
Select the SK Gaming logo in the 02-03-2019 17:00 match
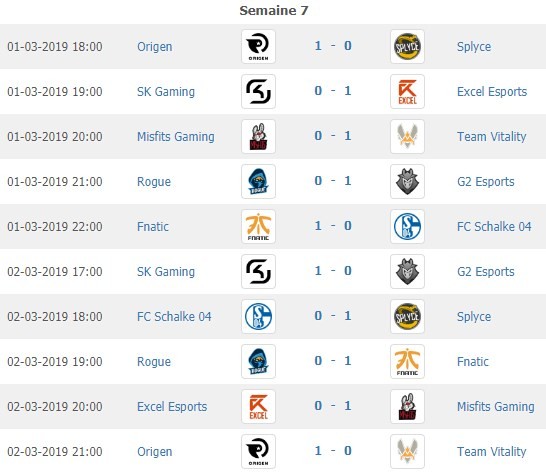click(x=258, y=272)
